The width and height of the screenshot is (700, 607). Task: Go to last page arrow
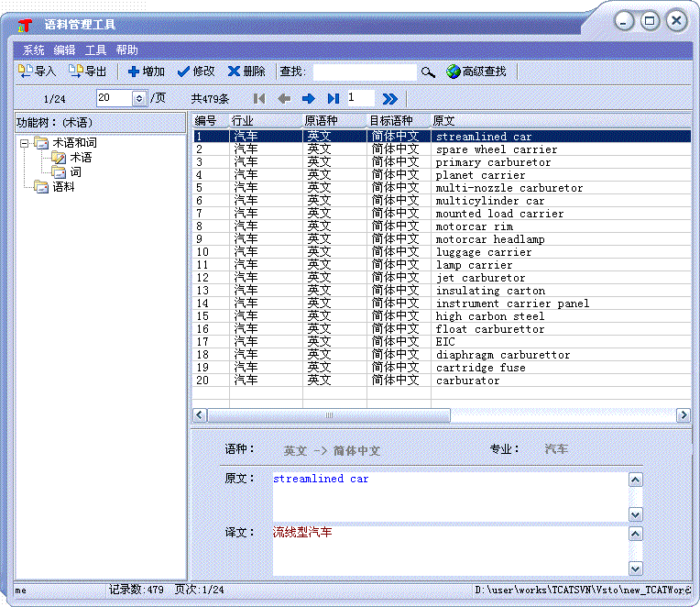pyautogui.click(x=334, y=99)
